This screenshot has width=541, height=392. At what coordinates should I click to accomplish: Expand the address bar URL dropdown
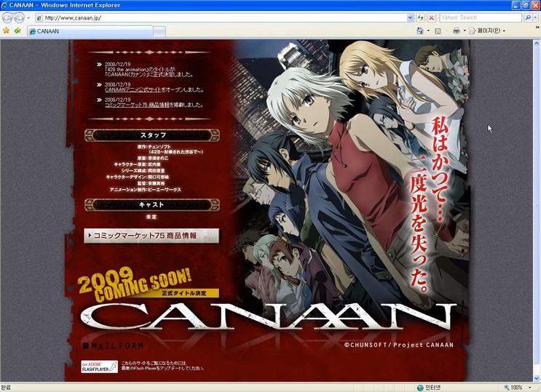pyautogui.click(x=410, y=17)
